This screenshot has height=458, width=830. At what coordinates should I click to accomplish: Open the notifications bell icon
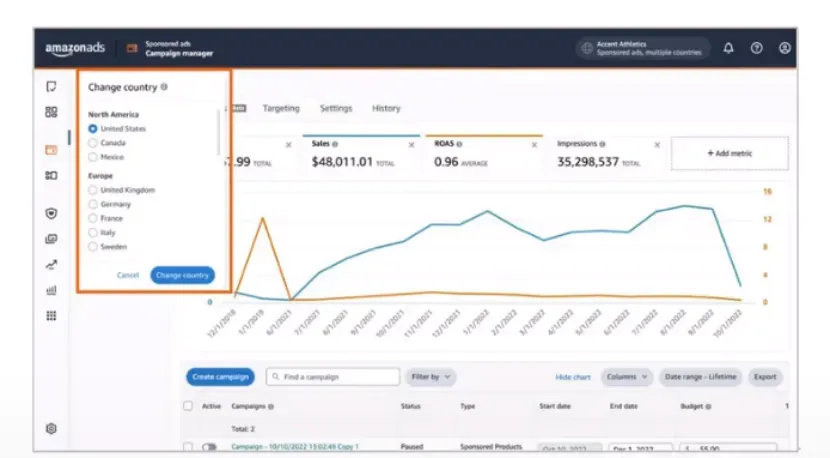[x=728, y=48]
